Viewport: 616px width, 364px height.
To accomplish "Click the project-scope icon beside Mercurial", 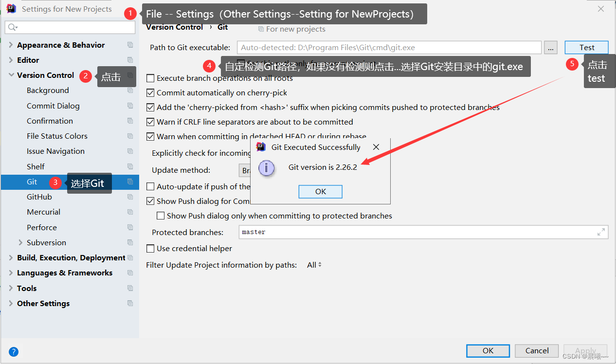I will 130,212.
